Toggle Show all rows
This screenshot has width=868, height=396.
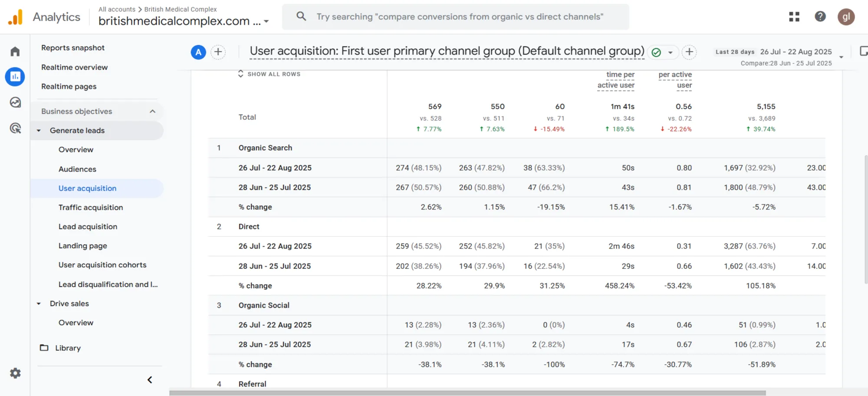269,74
